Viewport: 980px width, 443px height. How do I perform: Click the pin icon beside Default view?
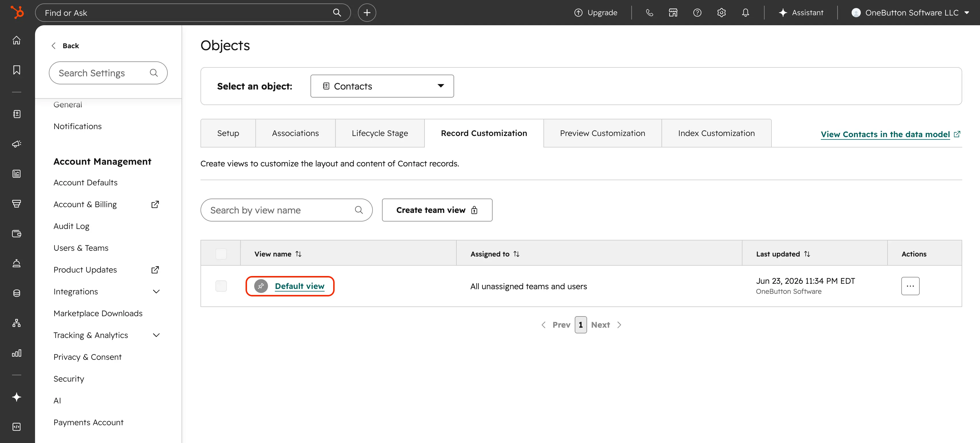(x=261, y=286)
